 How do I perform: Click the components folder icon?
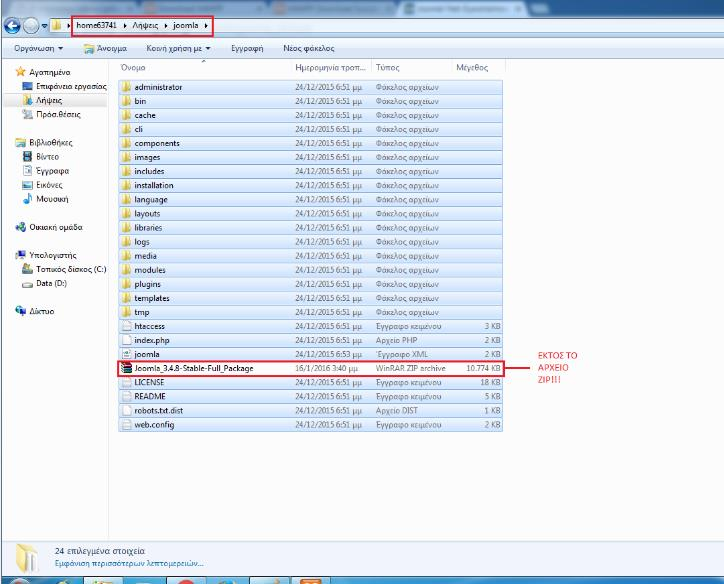click(x=127, y=143)
